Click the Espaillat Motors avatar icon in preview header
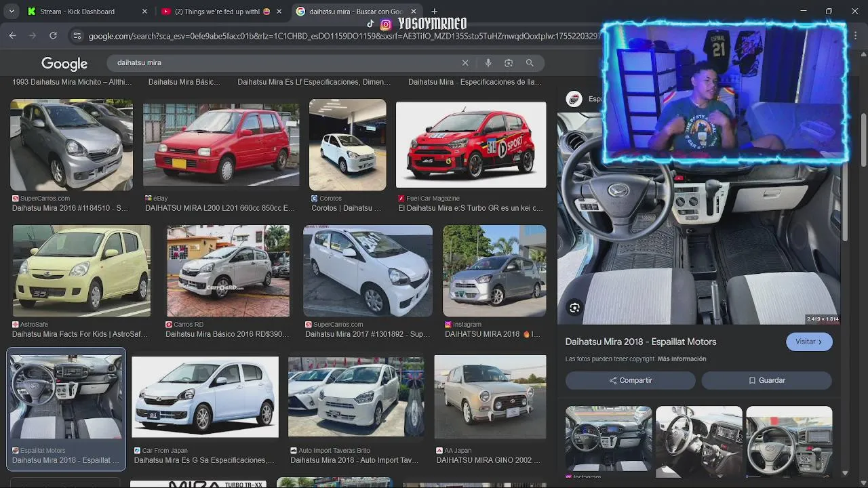The height and width of the screenshot is (488, 868). click(x=574, y=99)
